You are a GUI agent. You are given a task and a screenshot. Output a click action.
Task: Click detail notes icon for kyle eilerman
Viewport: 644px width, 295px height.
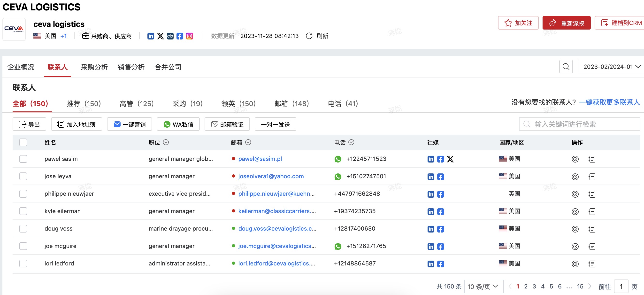(592, 211)
